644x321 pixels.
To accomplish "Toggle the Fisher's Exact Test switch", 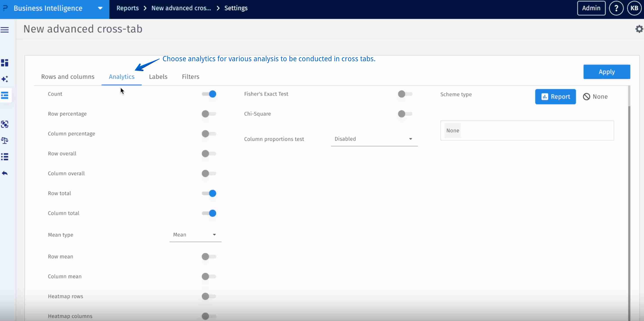I will click(405, 94).
